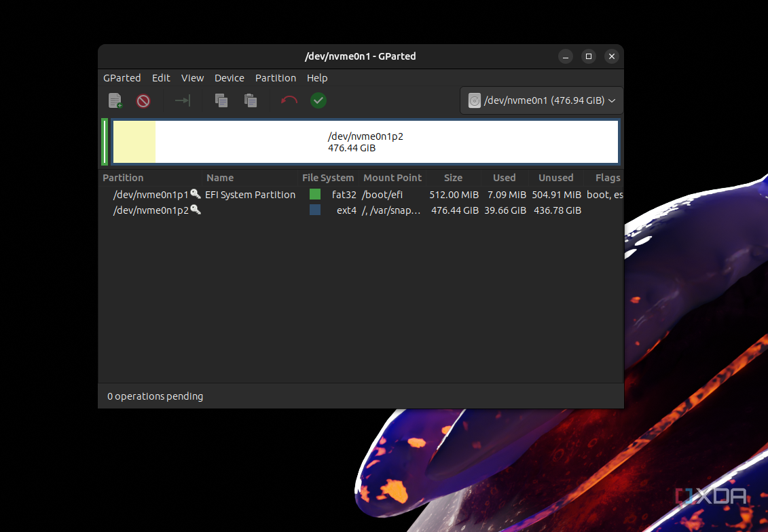
Task: Open the Edit menu
Action: click(x=161, y=78)
